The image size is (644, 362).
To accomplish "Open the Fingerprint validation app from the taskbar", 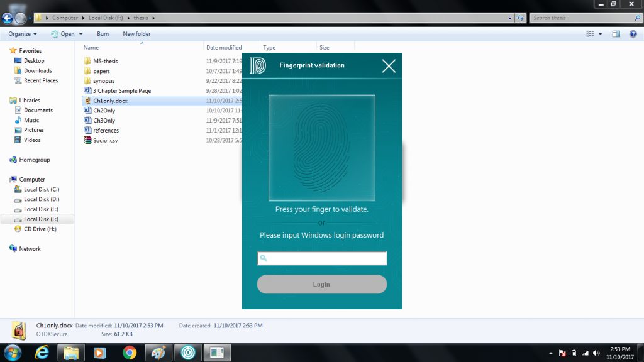I will pyautogui.click(x=188, y=353).
